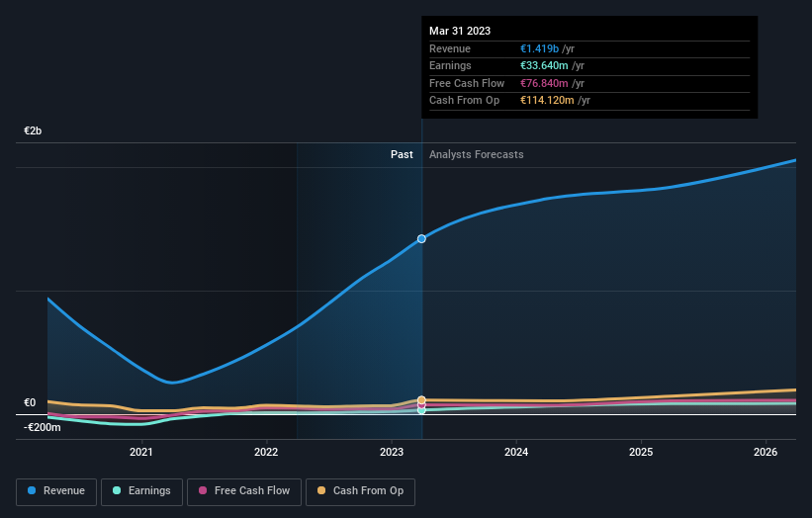
Task: Click the Cash From Op tooltip label
Action: (x=465, y=101)
